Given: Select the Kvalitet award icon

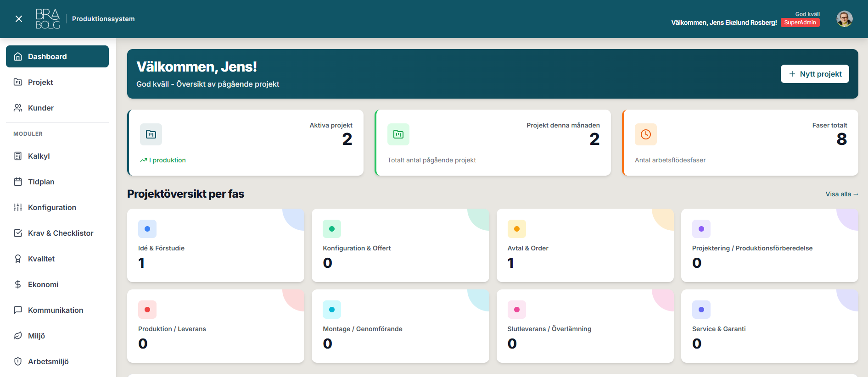Looking at the screenshot, I should pos(18,259).
